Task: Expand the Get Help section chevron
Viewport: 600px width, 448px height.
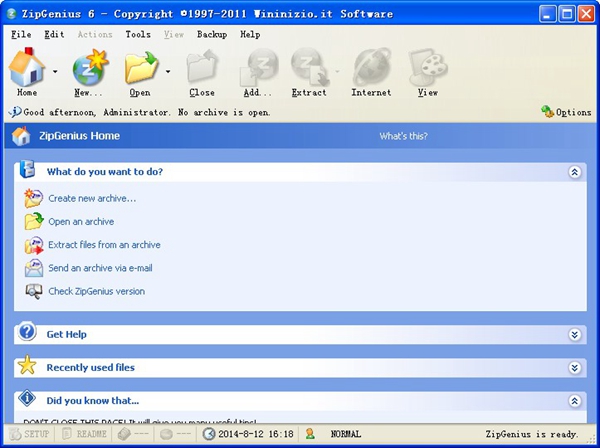Action: point(574,335)
